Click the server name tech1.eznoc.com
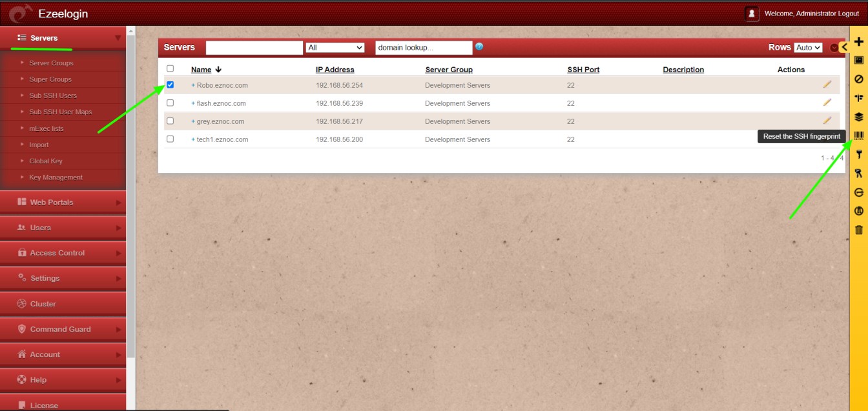 pyautogui.click(x=222, y=139)
